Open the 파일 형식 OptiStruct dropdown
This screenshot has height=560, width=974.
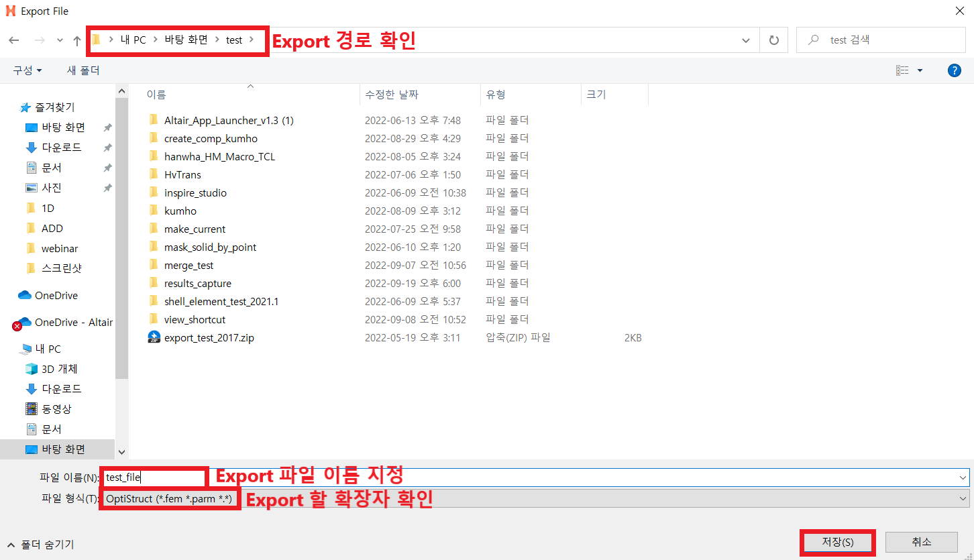[534, 498]
